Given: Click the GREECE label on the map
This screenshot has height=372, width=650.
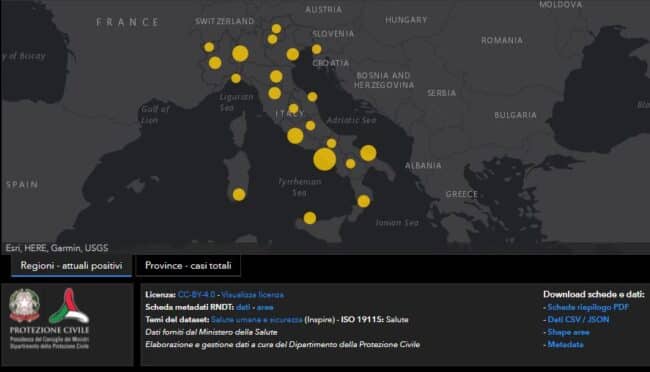Looking at the screenshot, I should click(462, 194).
